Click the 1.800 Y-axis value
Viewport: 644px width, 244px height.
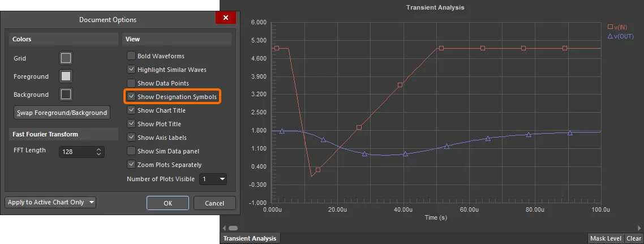[259, 131]
